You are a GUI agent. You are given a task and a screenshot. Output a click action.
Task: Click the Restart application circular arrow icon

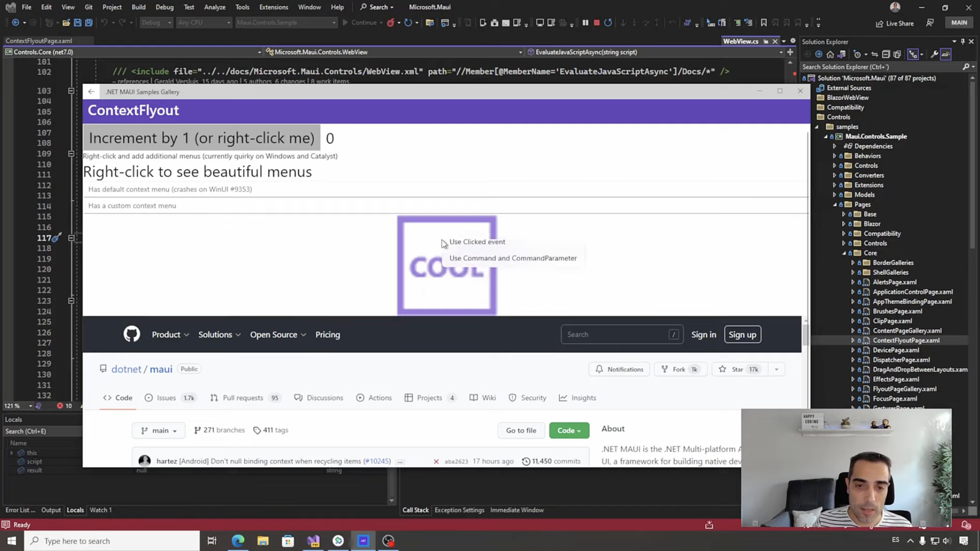point(408,23)
